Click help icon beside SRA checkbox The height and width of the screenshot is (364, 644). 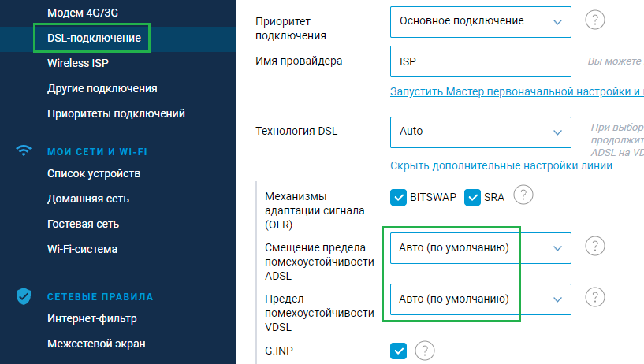523,195
